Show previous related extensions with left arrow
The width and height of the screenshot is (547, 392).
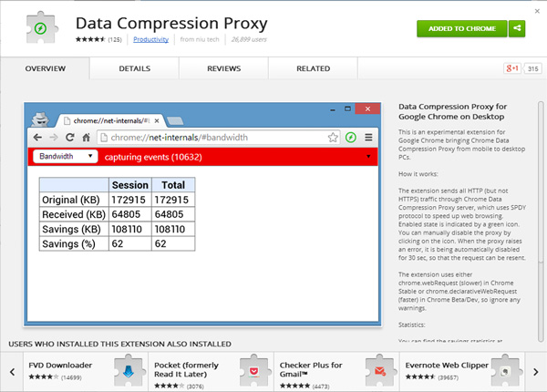click(x=12, y=372)
